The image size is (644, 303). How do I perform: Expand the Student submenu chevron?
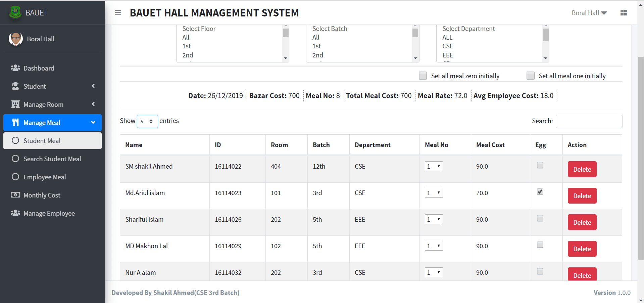click(93, 86)
